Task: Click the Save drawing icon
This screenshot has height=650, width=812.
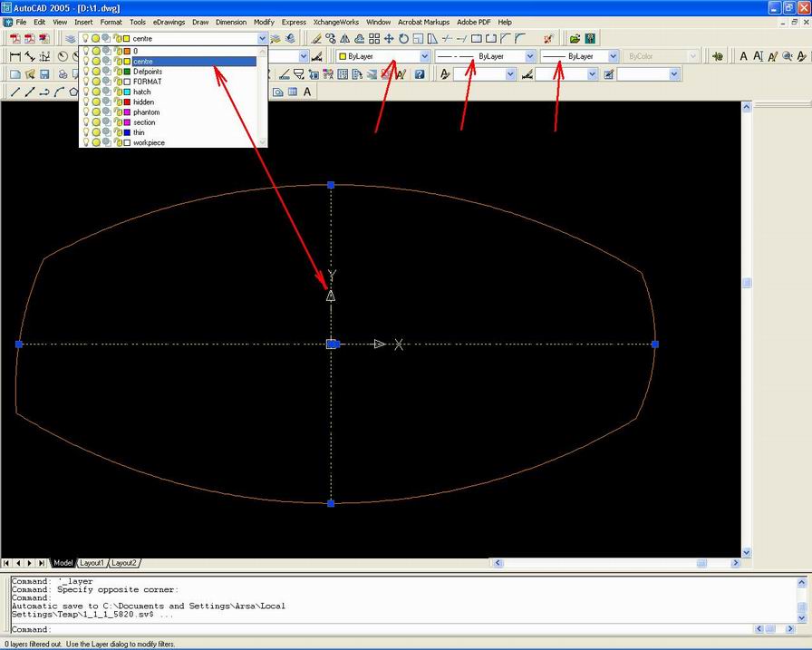Action: pos(43,73)
